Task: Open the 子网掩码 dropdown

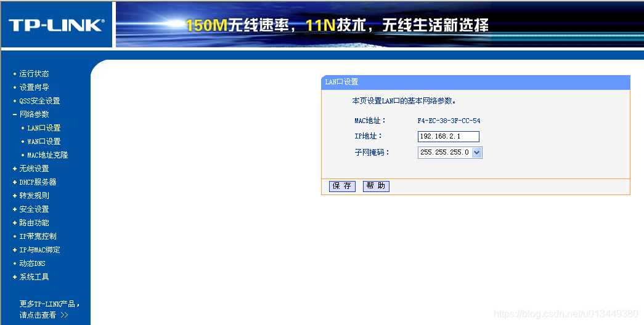Action: click(450, 152)
